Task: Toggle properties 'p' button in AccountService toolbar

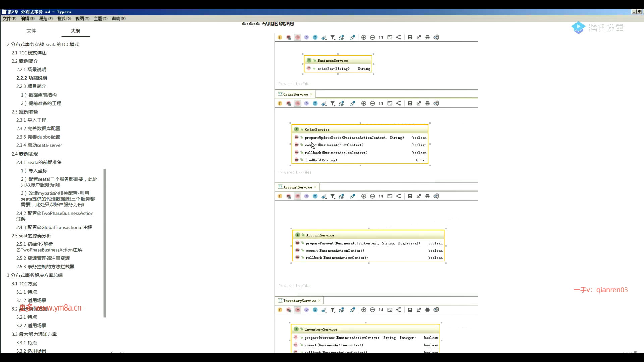Action: click(x=306, y=196)
